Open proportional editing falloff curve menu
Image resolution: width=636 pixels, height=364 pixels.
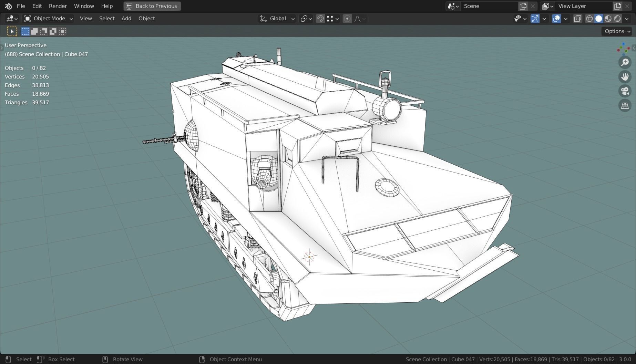pyautogui.click(x=360, y=19)
